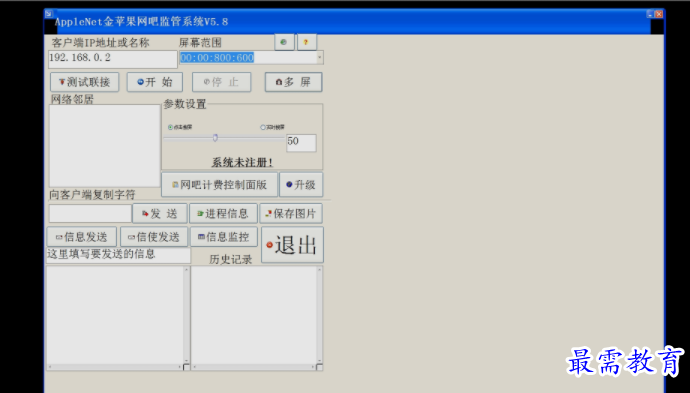Click the underlined 系统未注册! text

pyautogui.click(x=242, y=162)
